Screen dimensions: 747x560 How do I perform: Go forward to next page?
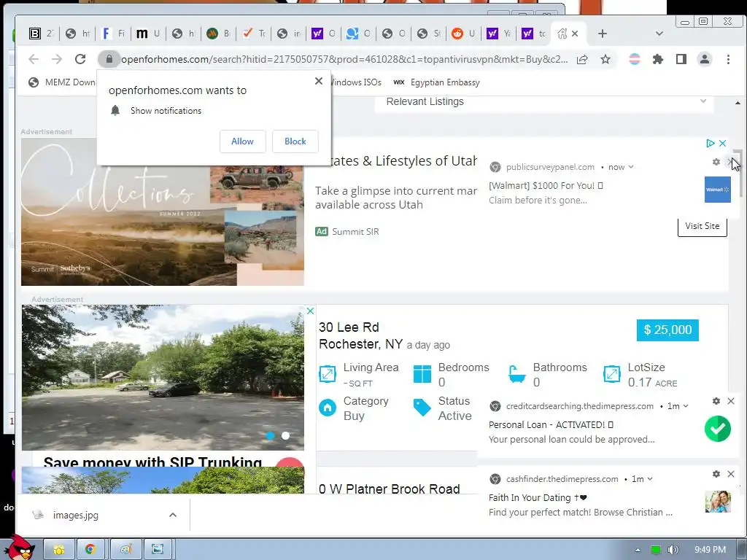(x=57, y=59)
